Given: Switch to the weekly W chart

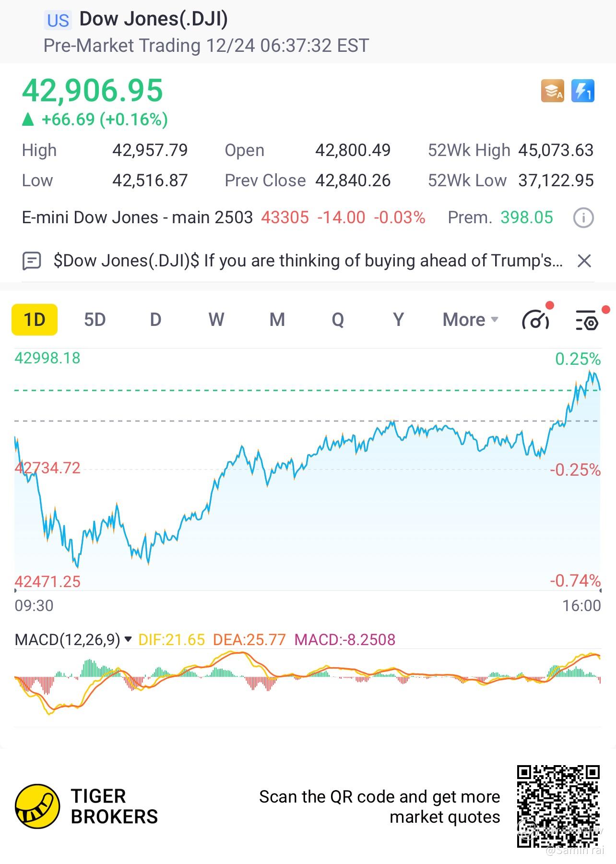Looking at the screenshot, I should pos(216,320).
